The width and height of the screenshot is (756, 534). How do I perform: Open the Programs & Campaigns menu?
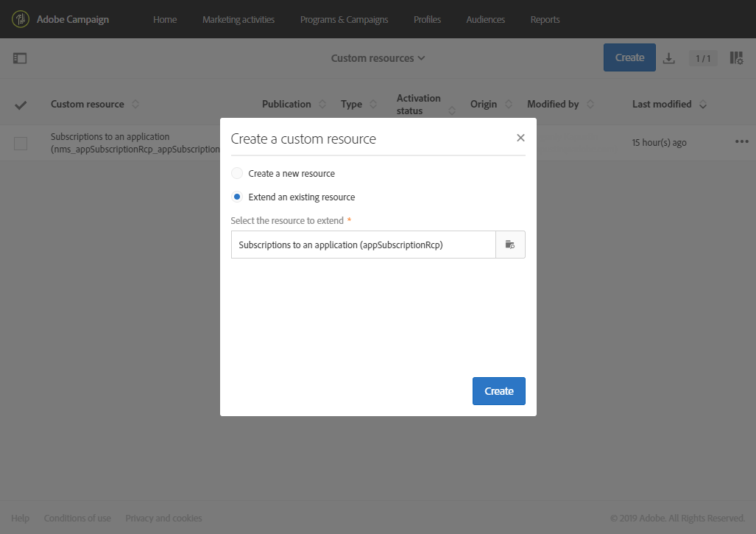[344, 20]
